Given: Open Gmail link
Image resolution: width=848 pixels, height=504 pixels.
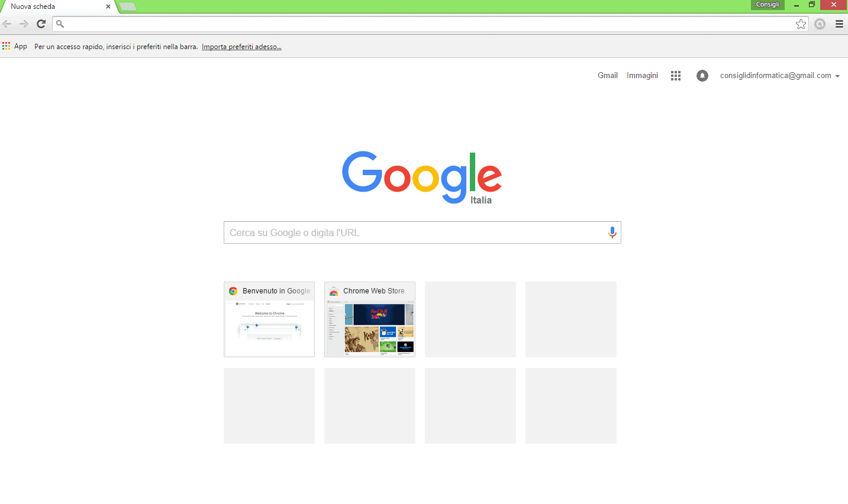Looking at the screenshot, I should click(608, 76).
